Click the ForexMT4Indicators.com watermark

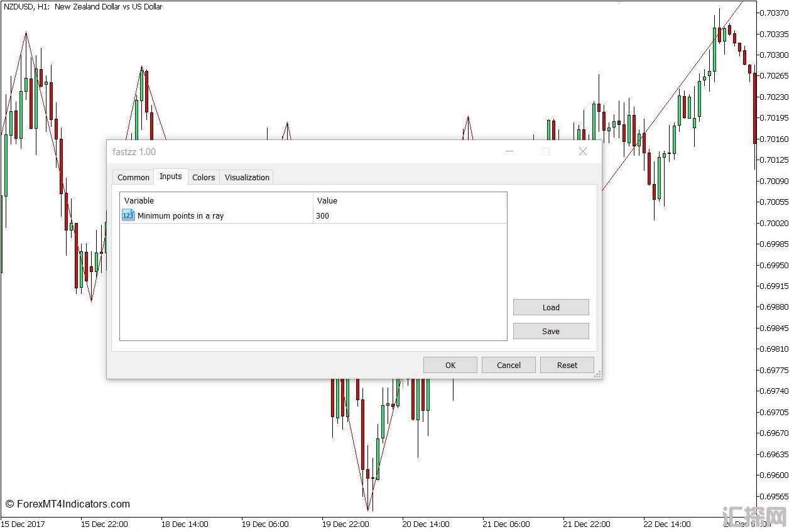point(68,504)
